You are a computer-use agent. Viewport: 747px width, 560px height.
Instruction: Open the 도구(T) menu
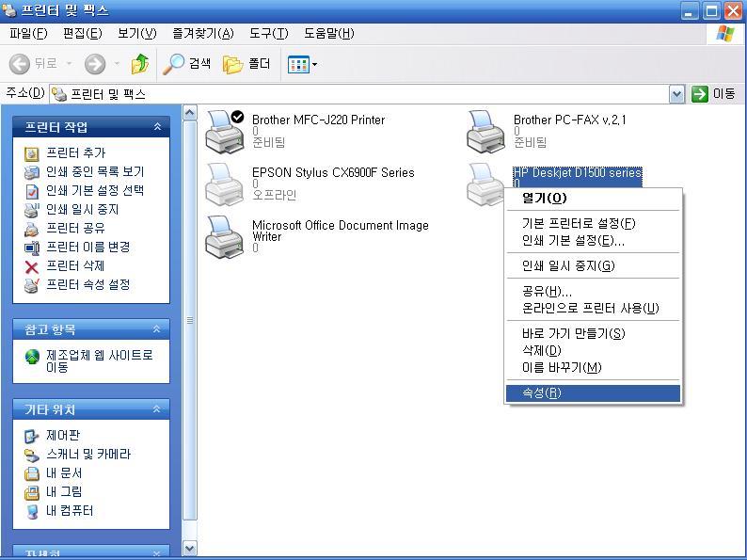(269, 33)
